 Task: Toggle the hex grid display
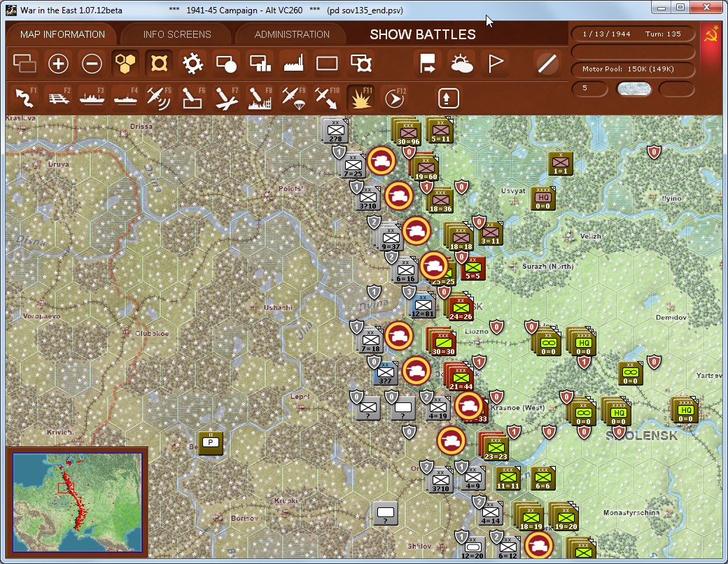point(125,64)
